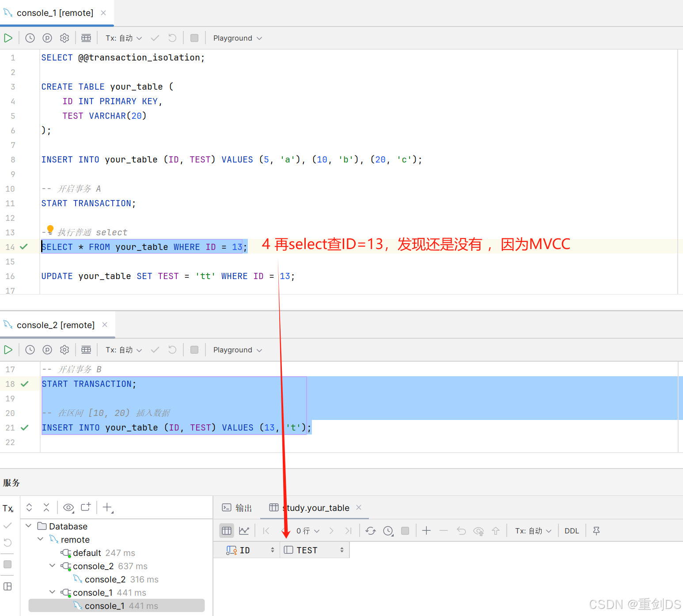Expand all nodes in Services tree
Viewport: 683px width, 616px height.
coord(29,507)
